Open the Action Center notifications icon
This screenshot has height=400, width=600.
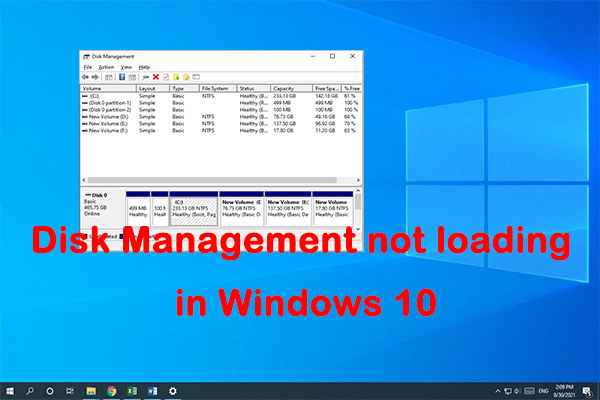pyautogui.click(x=587, y=391)
